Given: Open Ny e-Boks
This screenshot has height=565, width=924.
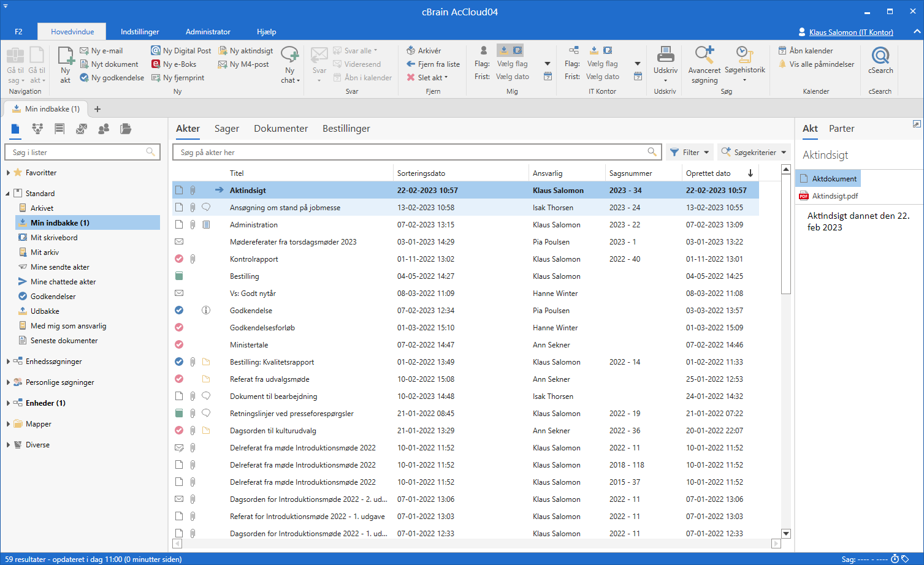Looking at the screenshot, I should click(174, 64).
